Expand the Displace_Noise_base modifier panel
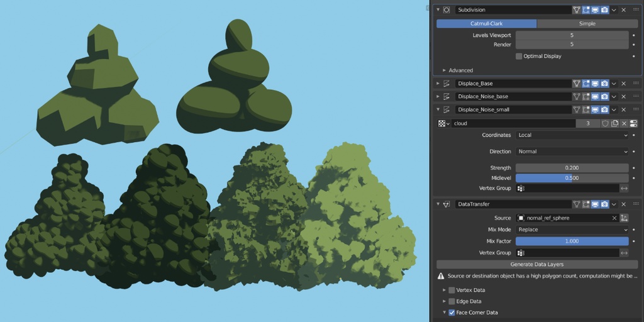644x322 pixels. click(438, 96)
